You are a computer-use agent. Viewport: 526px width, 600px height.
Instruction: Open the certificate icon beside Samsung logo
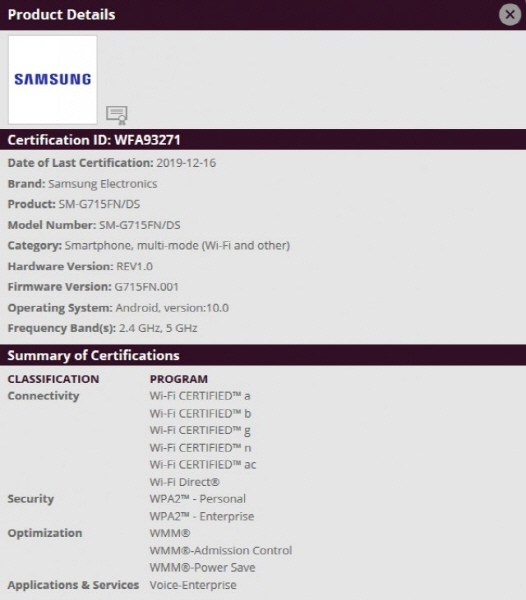tap(117, 115)
